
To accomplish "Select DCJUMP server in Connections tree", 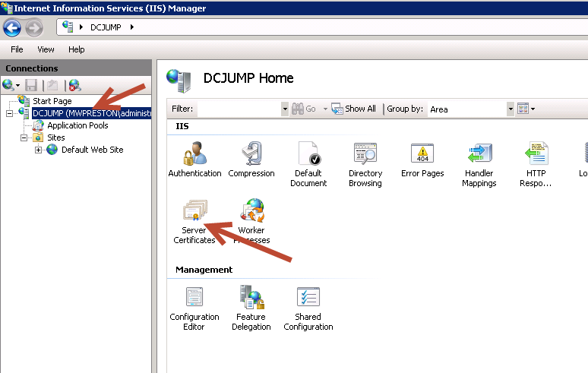I will point(91,113).
